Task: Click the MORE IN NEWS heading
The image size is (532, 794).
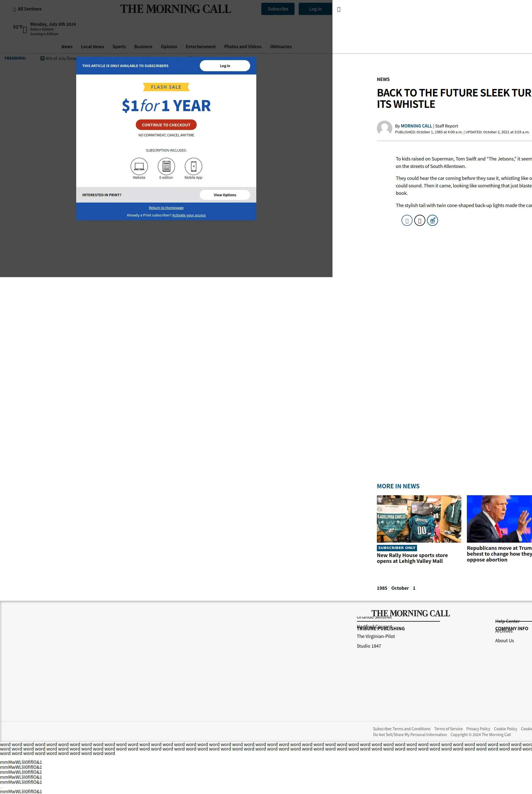Action: click(398, 486)
